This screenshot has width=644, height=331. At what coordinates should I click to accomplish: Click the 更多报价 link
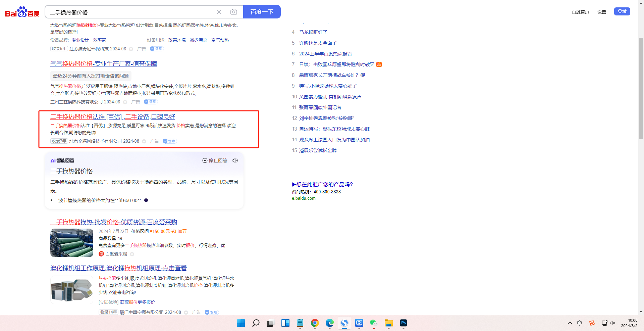(x=146, y=302)
